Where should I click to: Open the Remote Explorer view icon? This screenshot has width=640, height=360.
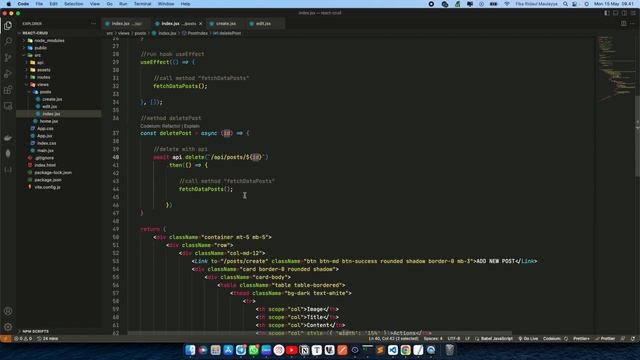tap(8, 106)
